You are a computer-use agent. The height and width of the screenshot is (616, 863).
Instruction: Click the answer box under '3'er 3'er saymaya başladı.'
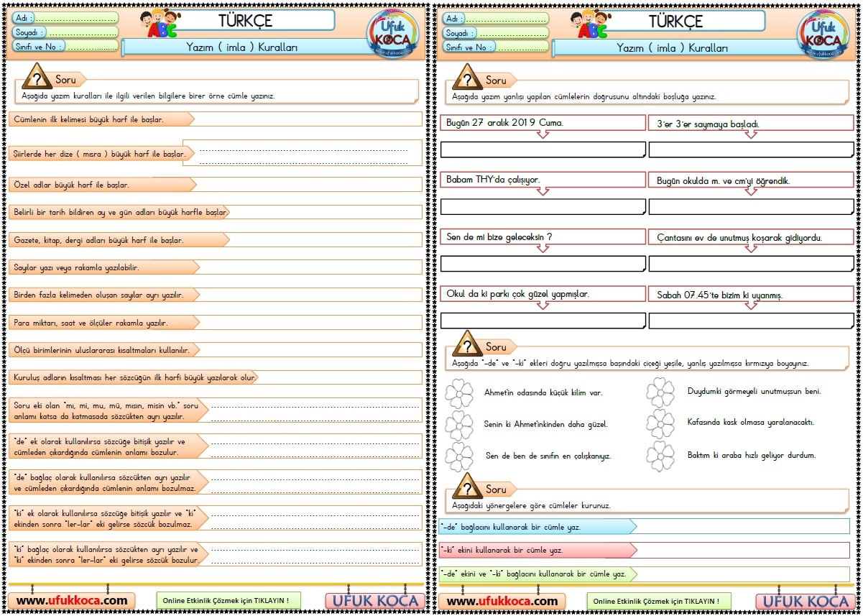752,150
